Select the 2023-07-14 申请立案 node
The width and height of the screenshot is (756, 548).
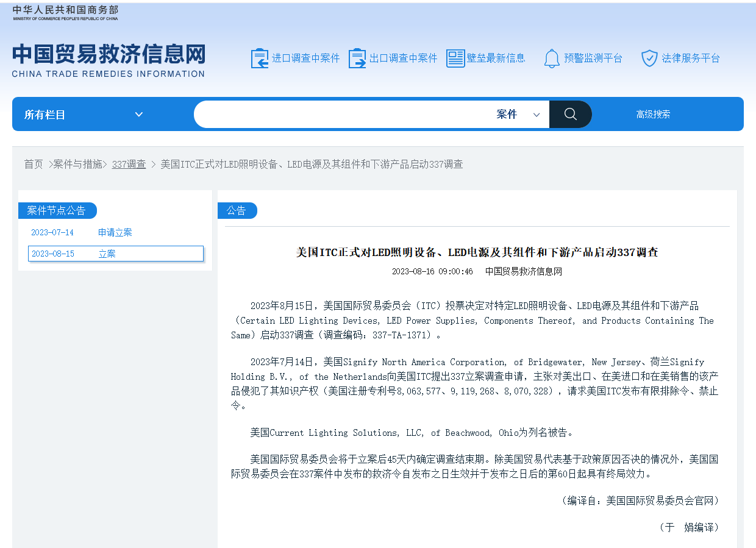pos(115,233)
